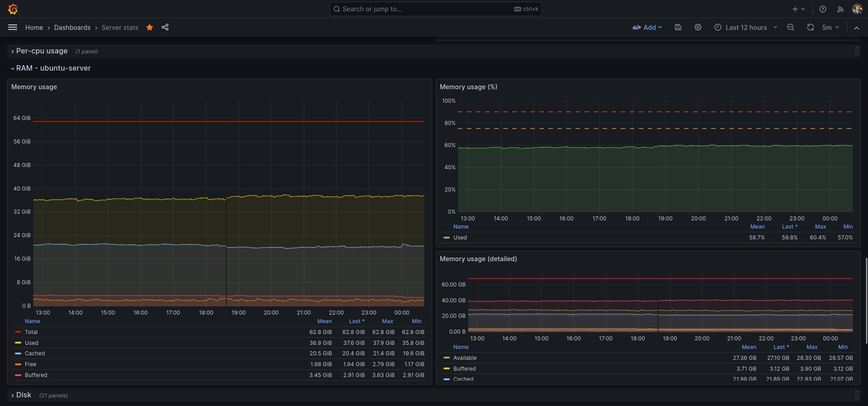This screenshot has height=406, width=868.
Task: Click the Home breadcrumb link
Action: point(34,28)
